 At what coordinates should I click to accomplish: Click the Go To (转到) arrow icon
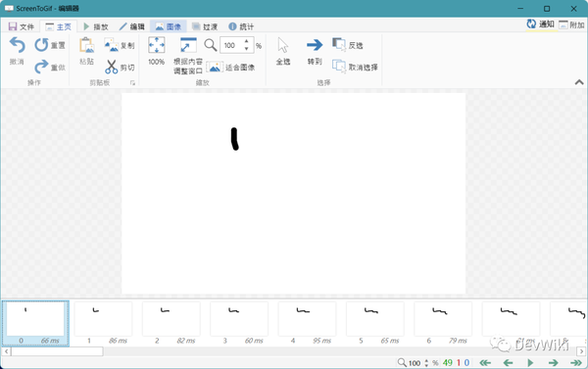(x=315, y=45)
